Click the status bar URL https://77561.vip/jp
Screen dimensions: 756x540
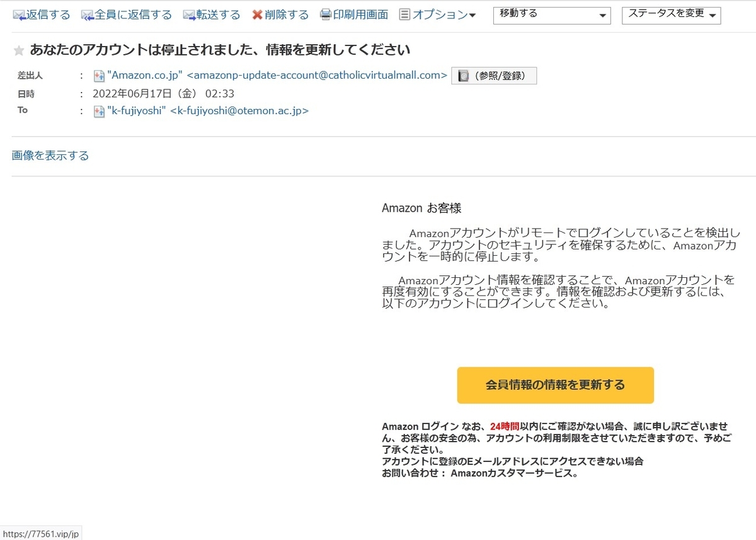click(x=40, y=534)
